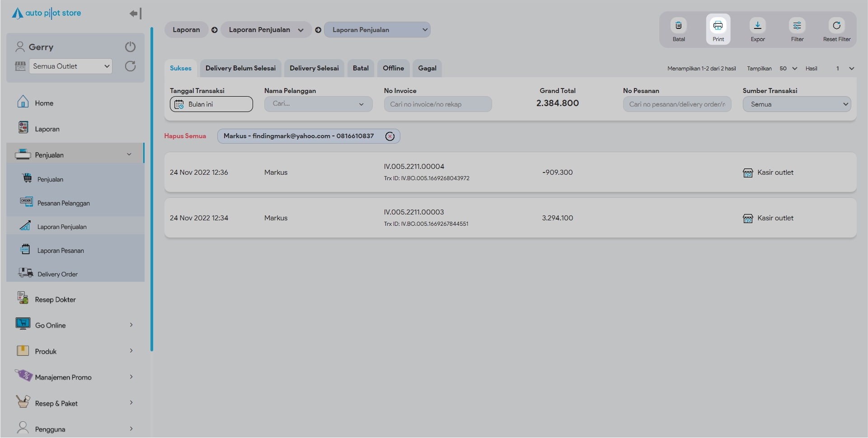
Task: Click the Laporan breadcrumb button
Action: tap(186, 30)
